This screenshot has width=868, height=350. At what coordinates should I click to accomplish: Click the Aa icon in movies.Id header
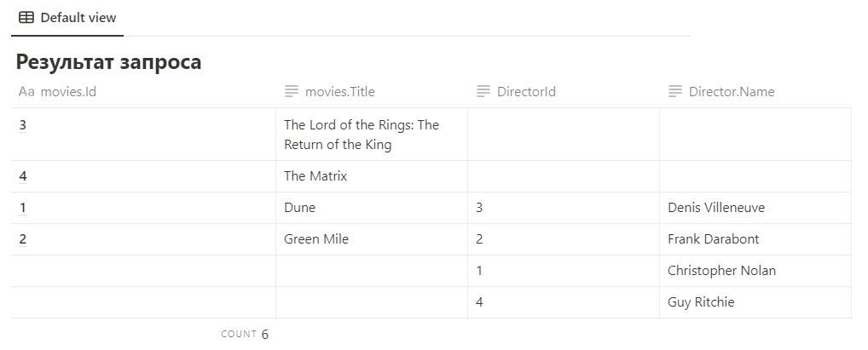click(x=26, y=91)
